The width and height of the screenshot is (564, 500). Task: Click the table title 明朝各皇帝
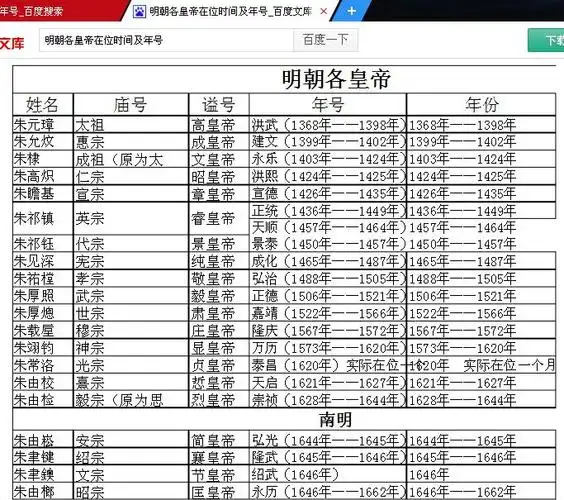(x=336, y=79)
